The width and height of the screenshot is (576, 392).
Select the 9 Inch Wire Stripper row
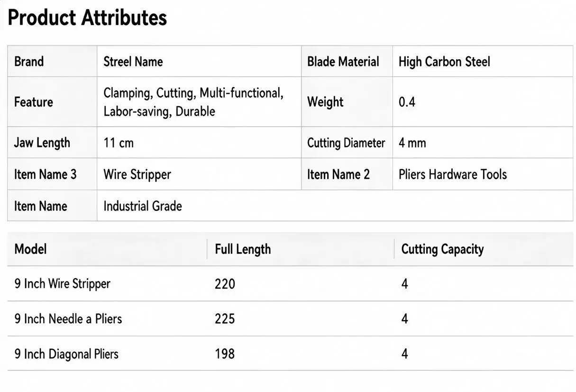pos(290,283)
